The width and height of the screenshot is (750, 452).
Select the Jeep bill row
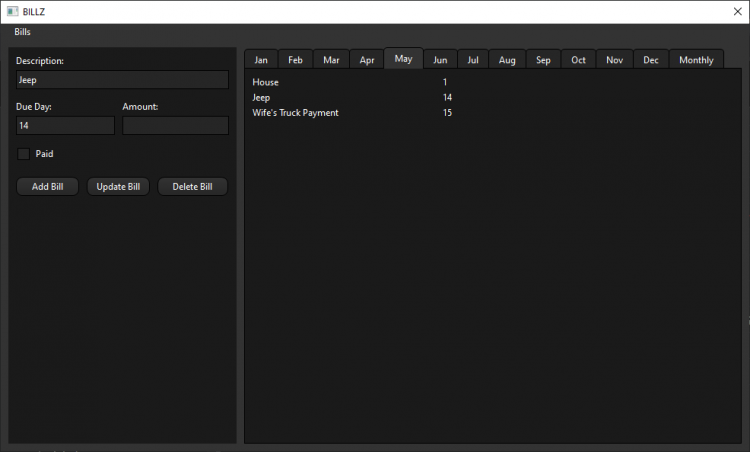pos(493,98)
